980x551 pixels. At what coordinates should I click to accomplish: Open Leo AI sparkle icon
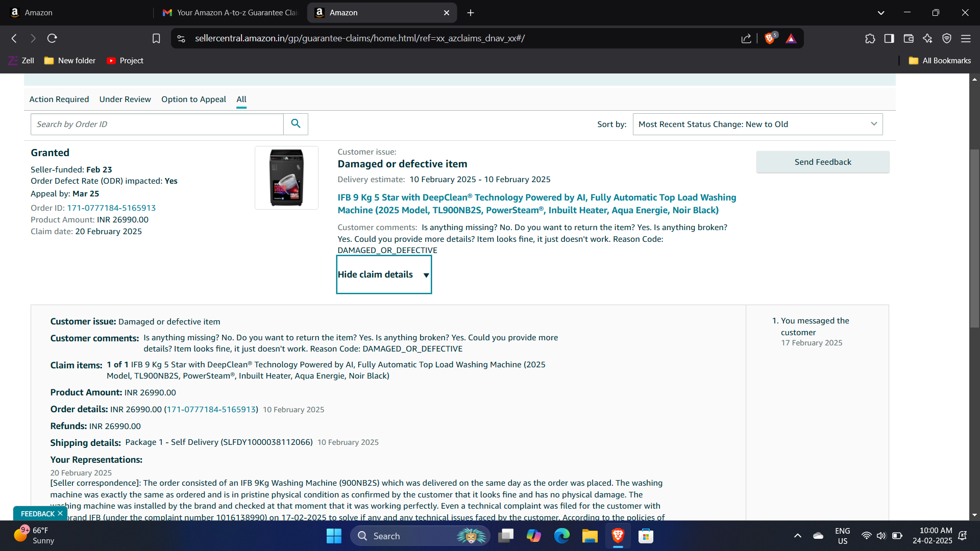928,38
